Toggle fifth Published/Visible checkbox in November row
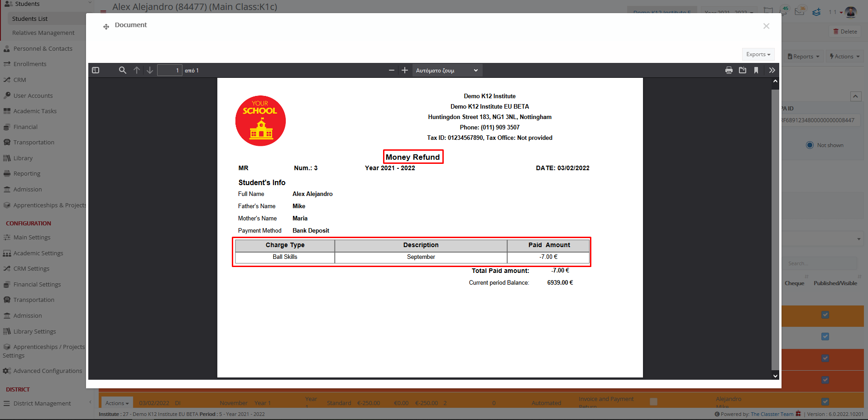This screenshot has width=868, height=420. 825,401
